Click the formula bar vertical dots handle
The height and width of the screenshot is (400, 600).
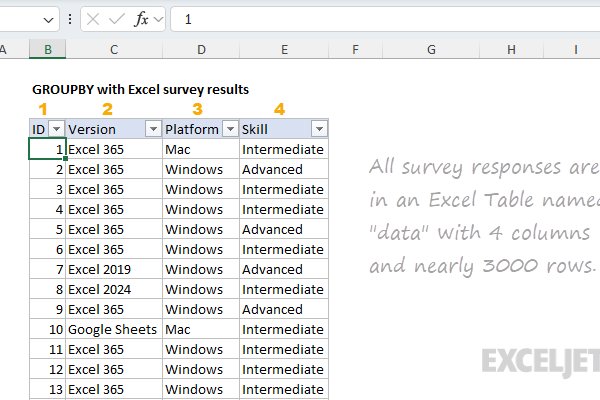point(70,19)
